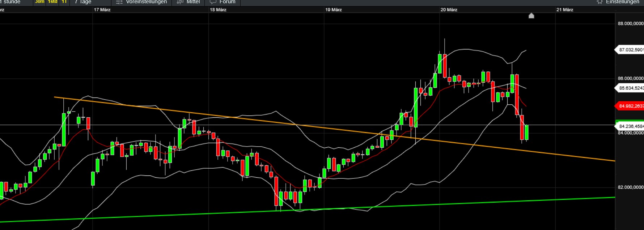Image resolution: width=644 pixels, height=230 pixels.
Task: Select the orange descending trendline
Action: tap(334, 129)
